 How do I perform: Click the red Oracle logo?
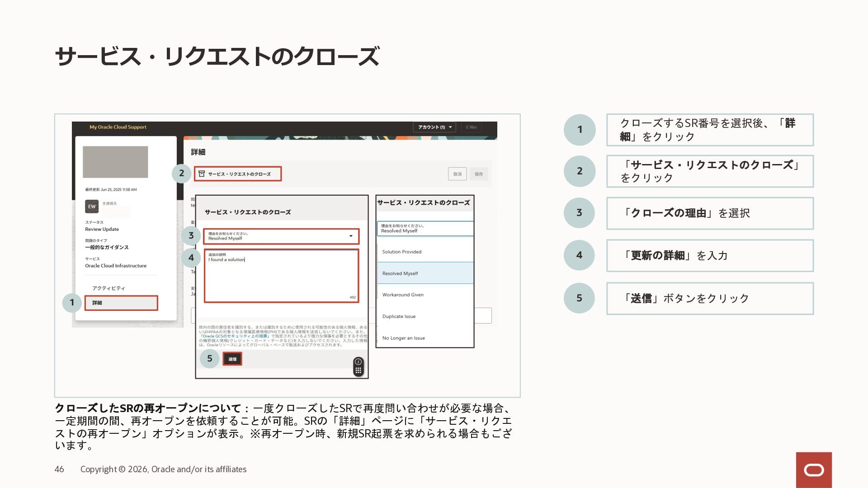[814, 470]
